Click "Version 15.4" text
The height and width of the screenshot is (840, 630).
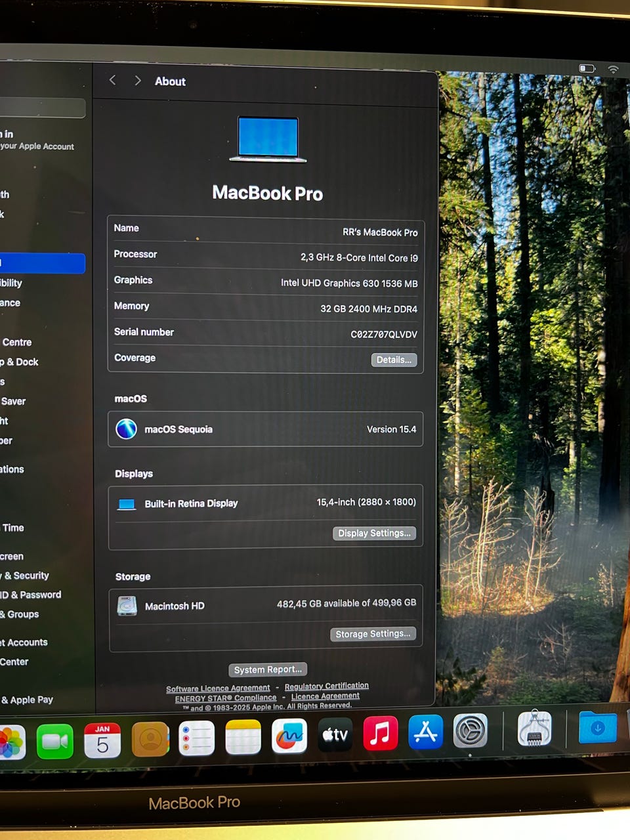(391, 429)
